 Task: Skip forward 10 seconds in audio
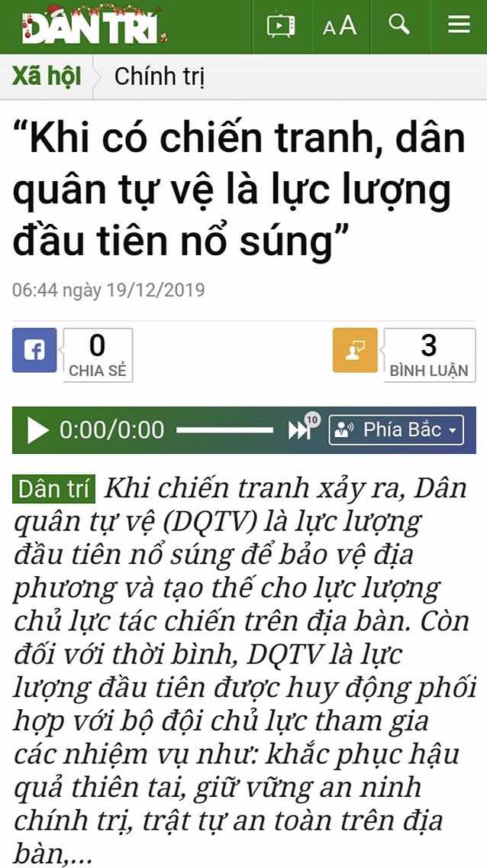(303, 429)
